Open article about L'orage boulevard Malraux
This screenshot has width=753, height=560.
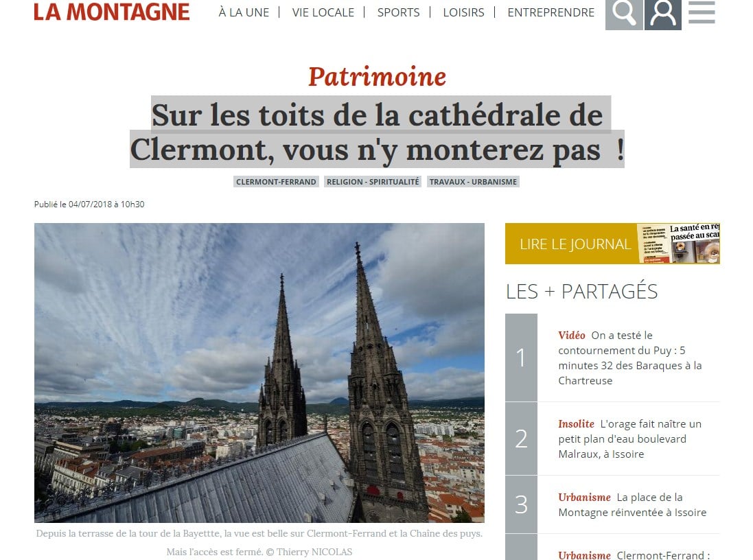[629, 439]
